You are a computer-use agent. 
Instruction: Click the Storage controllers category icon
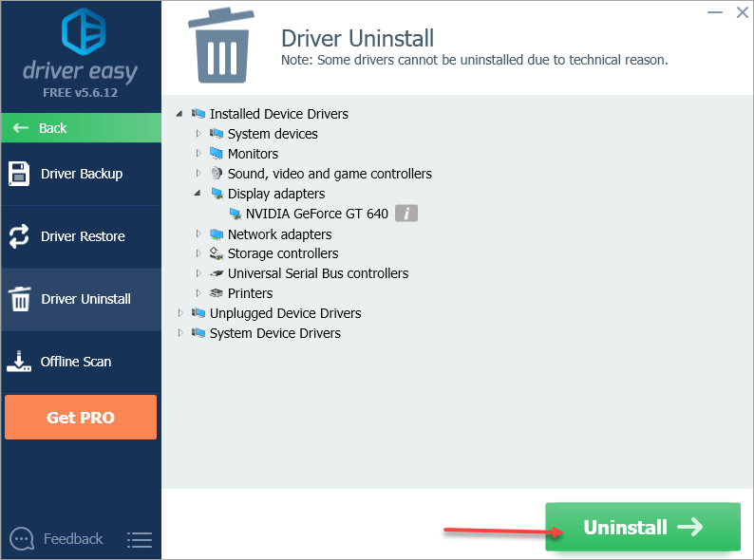click(217, 253)
